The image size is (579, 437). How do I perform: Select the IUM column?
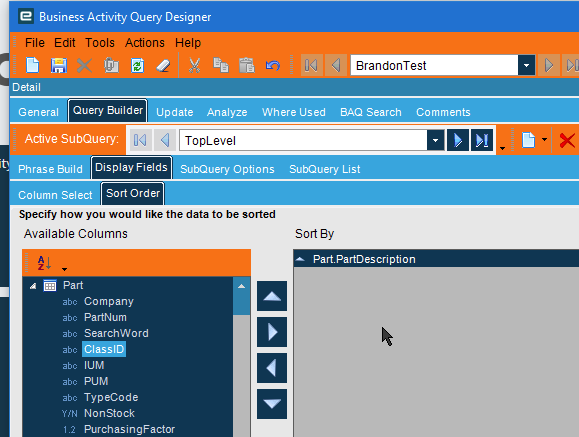[94, 365]
